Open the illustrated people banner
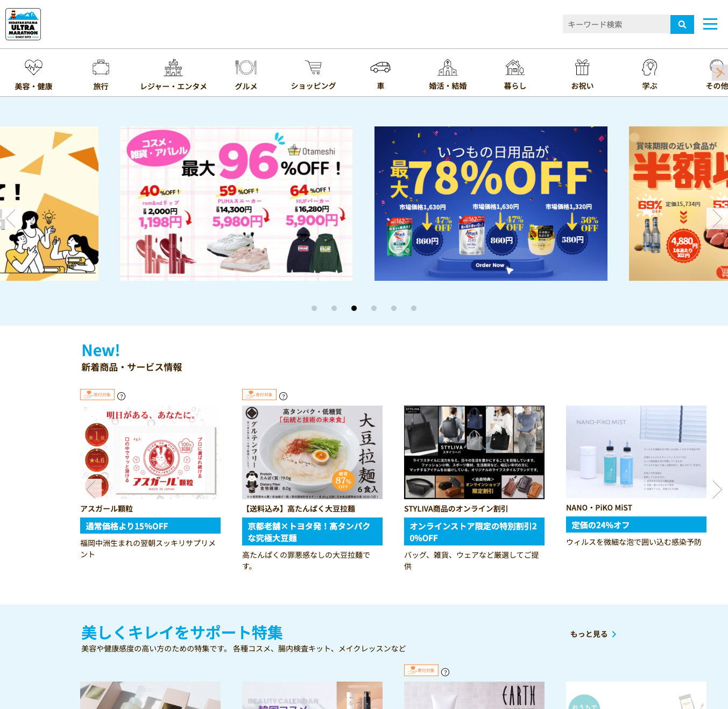 [x=49, y=203]
